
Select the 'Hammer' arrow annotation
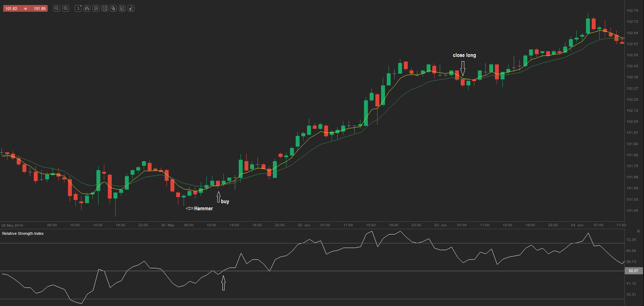[x=200, y=209]
